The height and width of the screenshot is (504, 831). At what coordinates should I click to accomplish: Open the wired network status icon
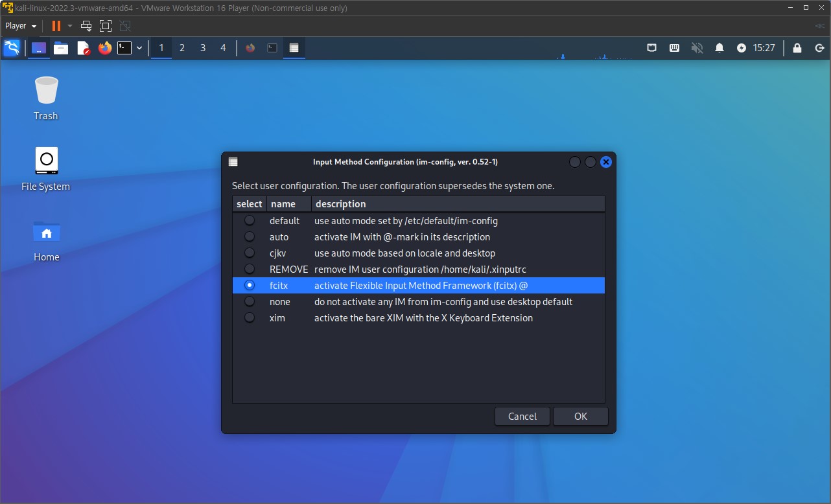click(652, 48)
